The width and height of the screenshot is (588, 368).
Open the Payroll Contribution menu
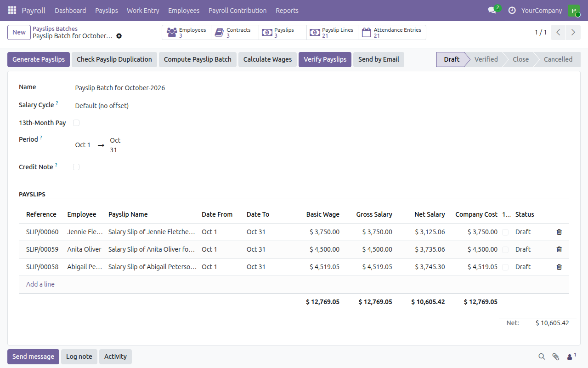click(237, 10)
